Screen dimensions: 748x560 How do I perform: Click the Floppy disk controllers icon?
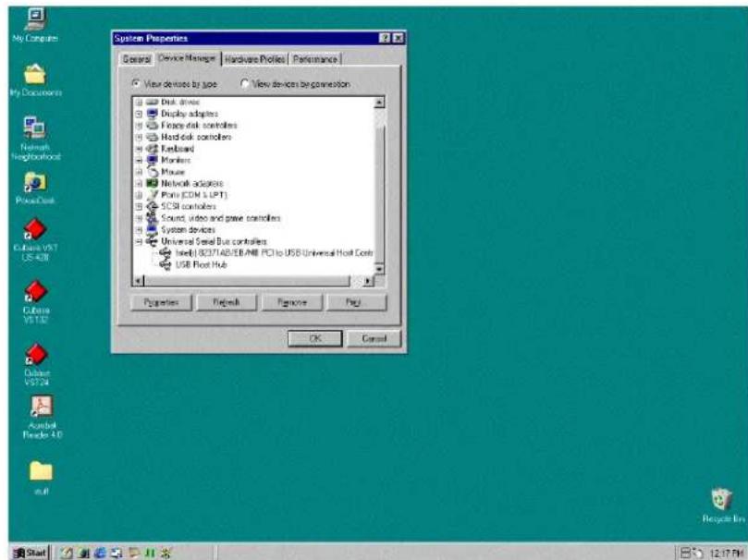coord(153,126)
